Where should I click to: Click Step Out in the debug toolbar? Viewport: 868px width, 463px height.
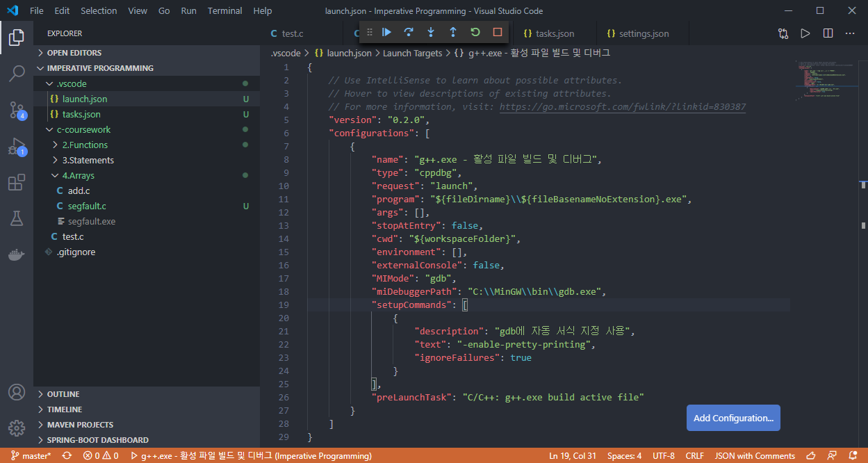[453, 32]
